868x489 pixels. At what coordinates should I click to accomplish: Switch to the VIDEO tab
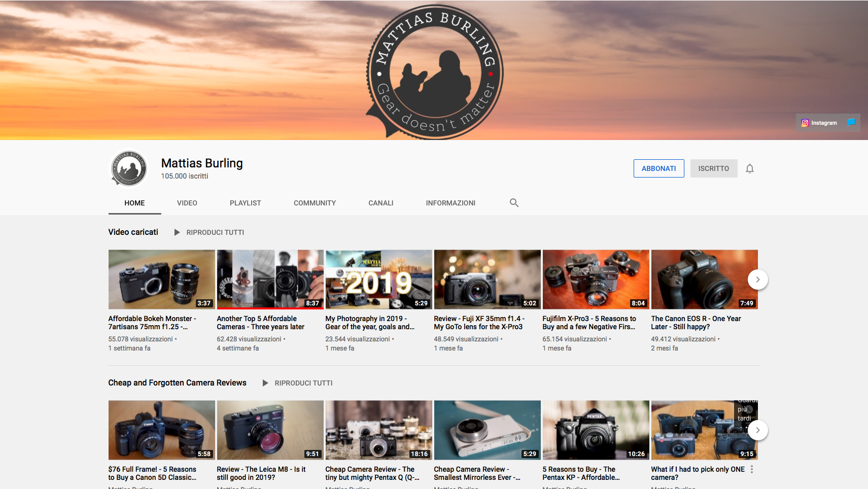coord(187,203)
